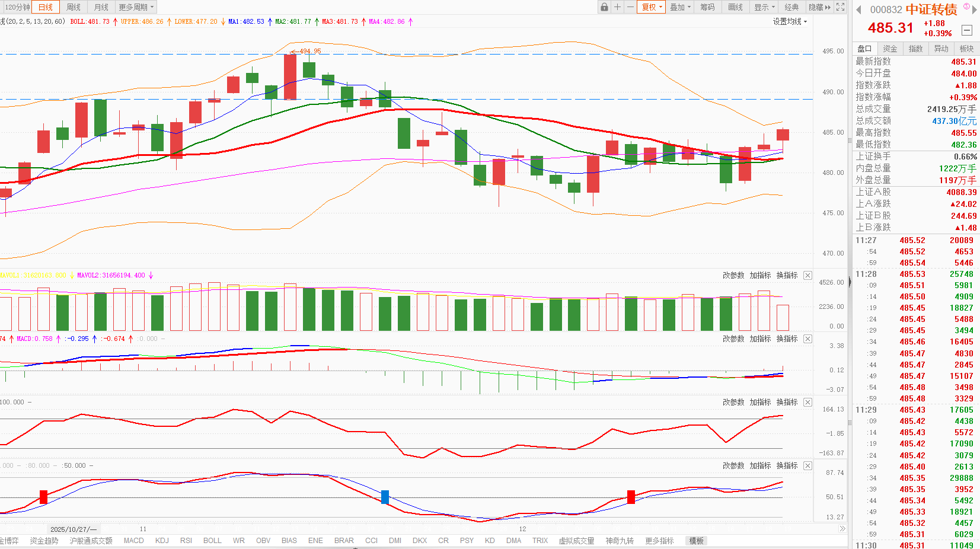Click the 2025/10/27 date label on timeline
The width and height of the screenshot is (980, 549).
(74, 529)
